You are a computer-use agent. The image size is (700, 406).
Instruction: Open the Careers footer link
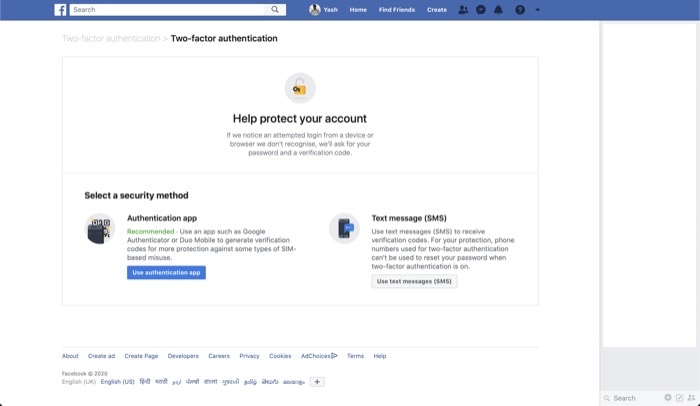coord(219,356)
